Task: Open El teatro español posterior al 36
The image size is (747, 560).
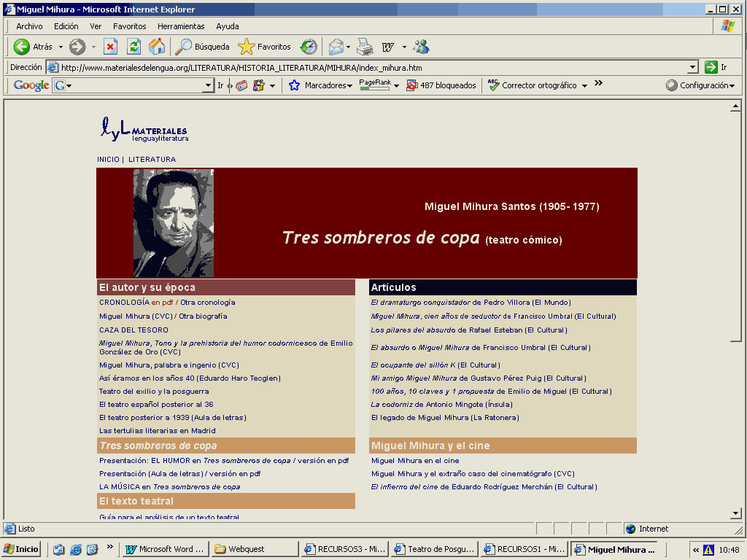Action: [x=156, y=404]
